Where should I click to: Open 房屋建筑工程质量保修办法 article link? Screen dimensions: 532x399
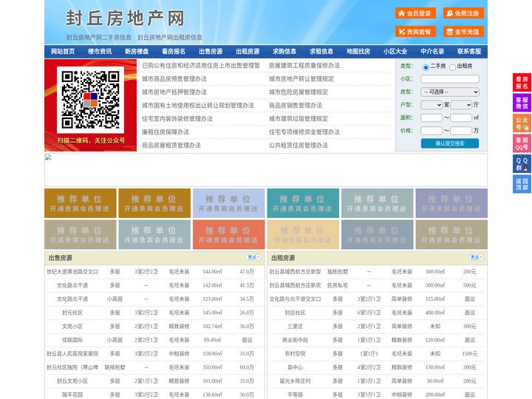pyautogui.click(x=304, y=66)
